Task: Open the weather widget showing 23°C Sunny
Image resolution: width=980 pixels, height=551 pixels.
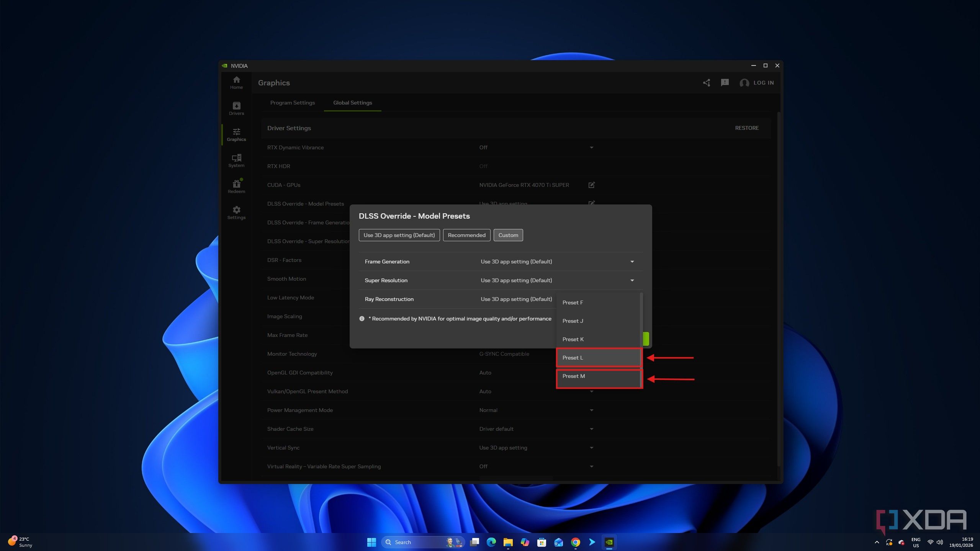Action: pos(21,542)
